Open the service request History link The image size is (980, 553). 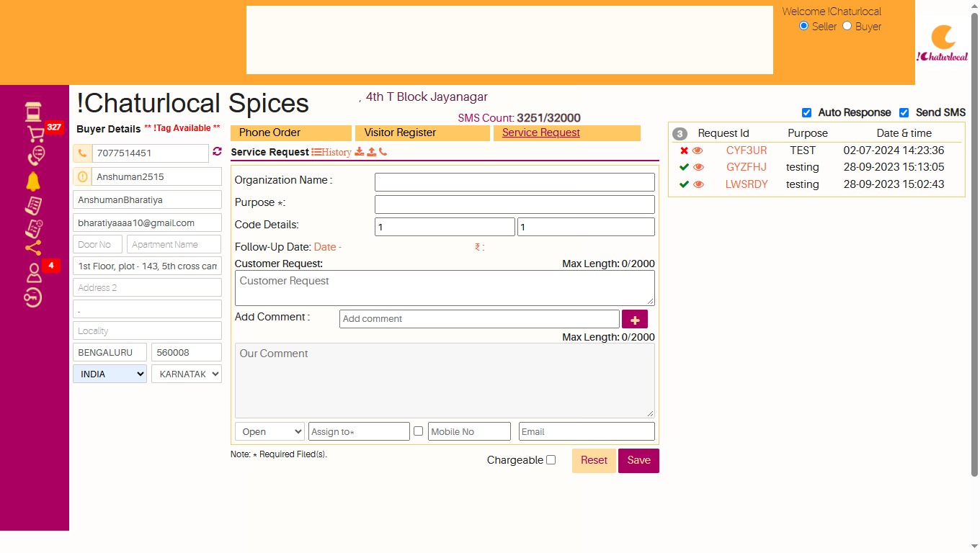(331, 152)
